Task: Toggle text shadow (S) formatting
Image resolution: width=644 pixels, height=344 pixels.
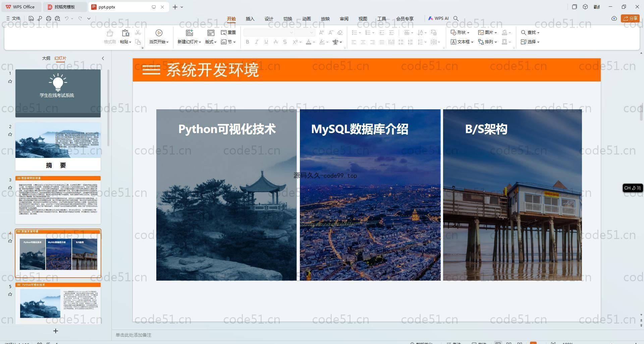Action: 285,42
